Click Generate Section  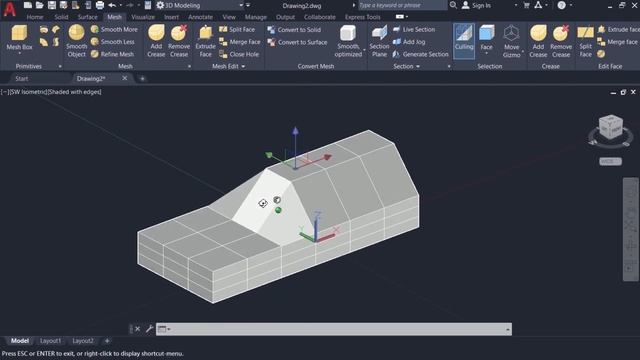tap(420, 54)
